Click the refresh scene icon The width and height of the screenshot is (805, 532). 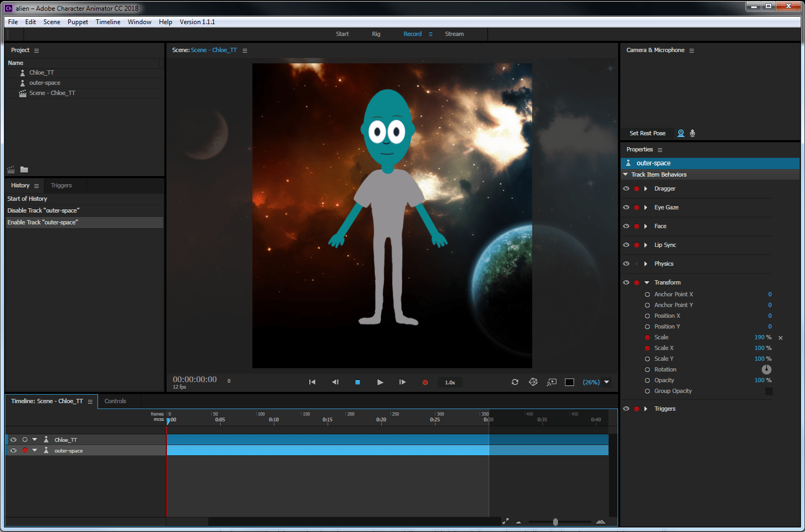pyautogui.click(x=515, y=382)
